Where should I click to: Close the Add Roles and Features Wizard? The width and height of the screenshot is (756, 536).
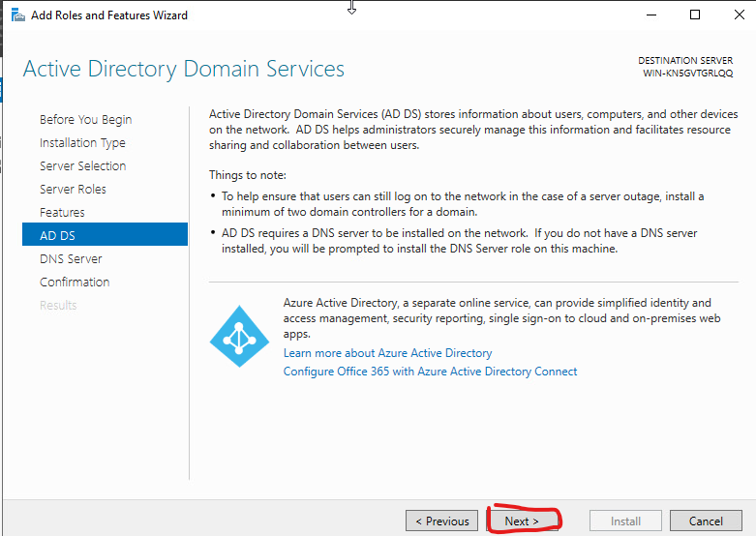point(739,15)
